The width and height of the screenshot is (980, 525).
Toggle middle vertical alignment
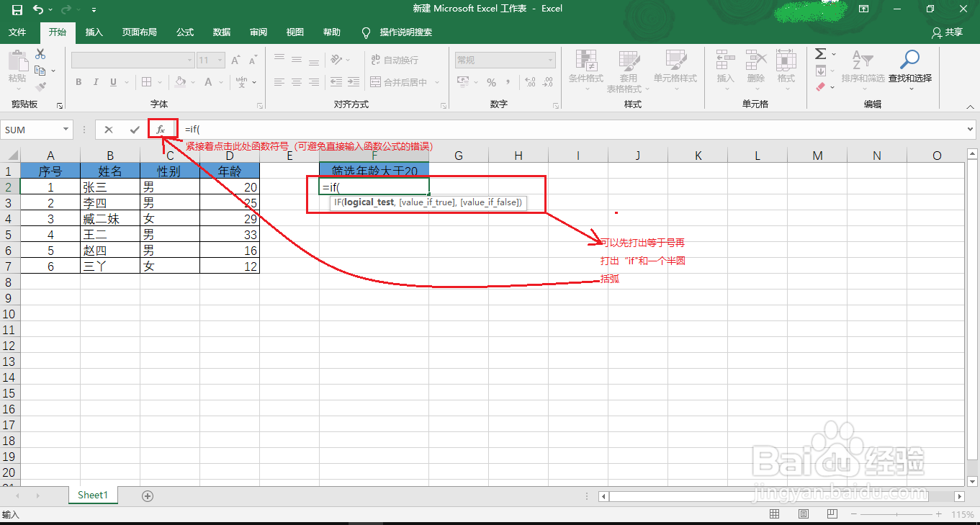click(297, 60)
